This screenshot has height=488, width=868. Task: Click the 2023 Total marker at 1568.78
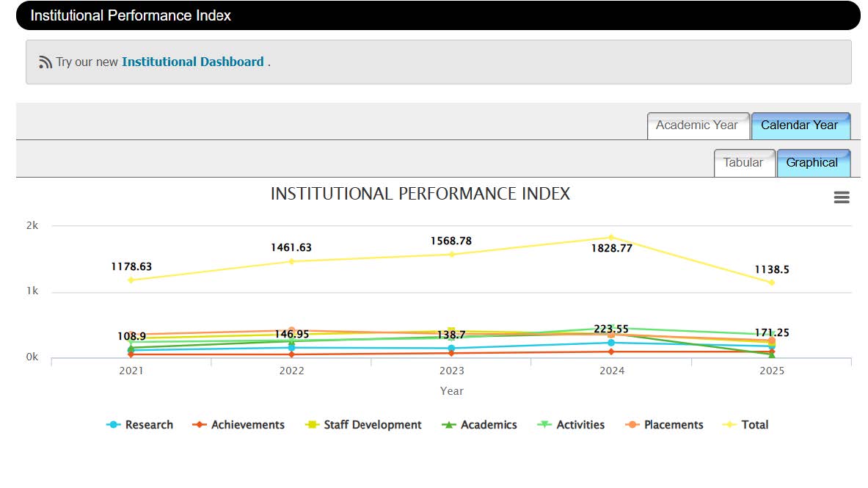(451, 254)
